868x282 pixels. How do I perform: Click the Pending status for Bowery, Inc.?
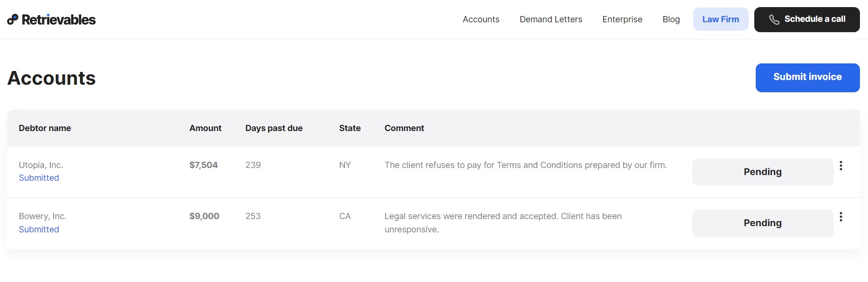[762, 223]
